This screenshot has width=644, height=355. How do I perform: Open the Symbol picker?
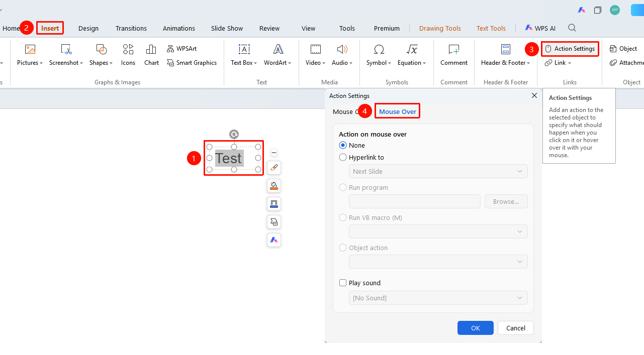coord(379,55)
